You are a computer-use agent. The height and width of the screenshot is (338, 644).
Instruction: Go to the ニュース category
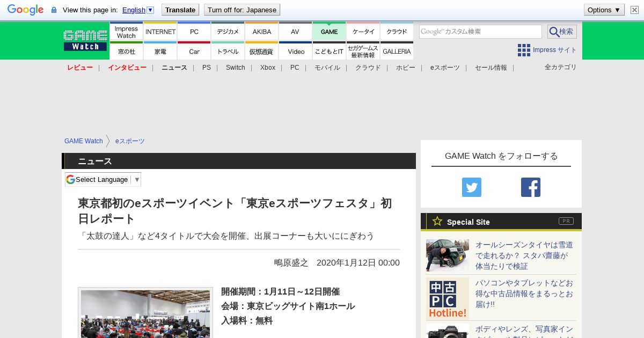(x=174, y=68)
